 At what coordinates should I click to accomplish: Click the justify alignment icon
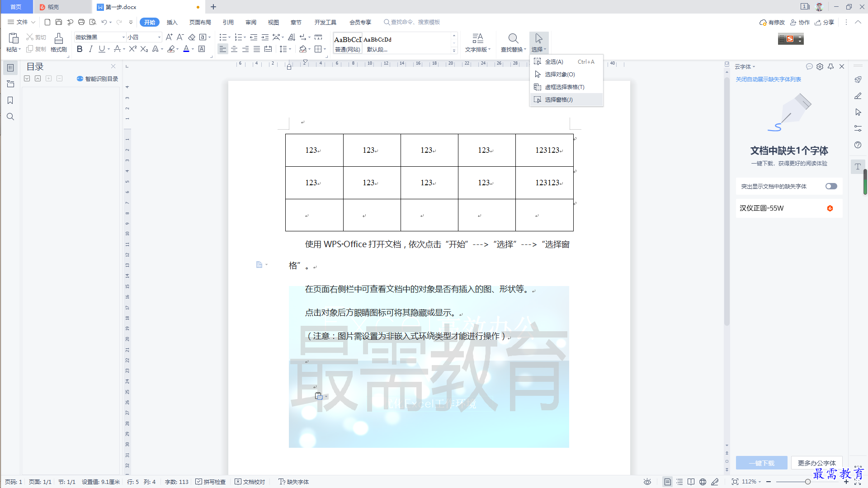[x=257, y=49]
